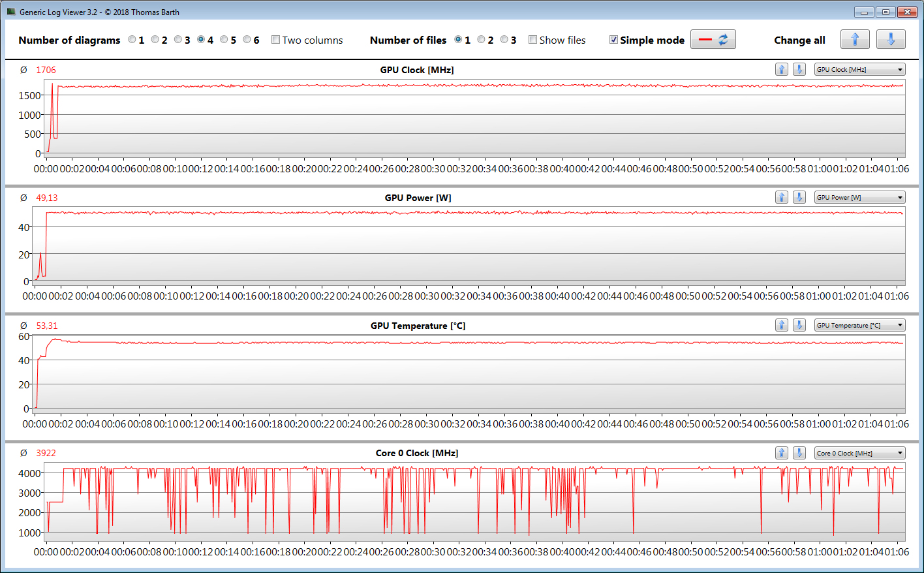The image size is (924, 573).
Task: Click down arrow in GPU Temperature diagram
Action: [799, 326]
